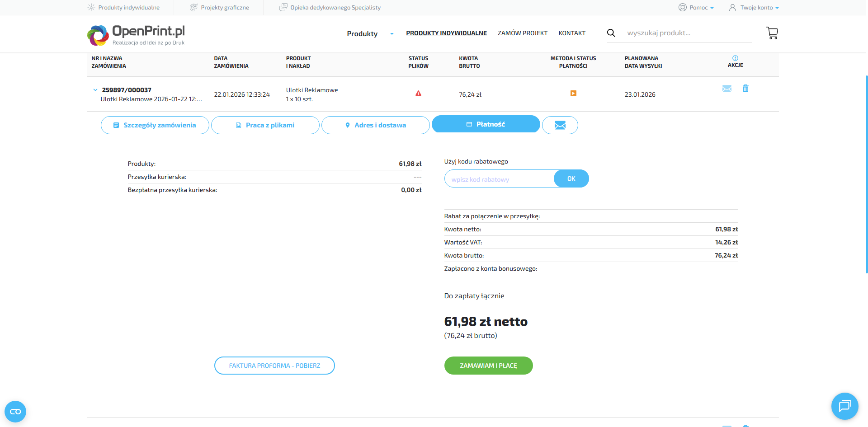
Task: Switch to Szczegóły zamówienia tab
Action: click(155, 125)
